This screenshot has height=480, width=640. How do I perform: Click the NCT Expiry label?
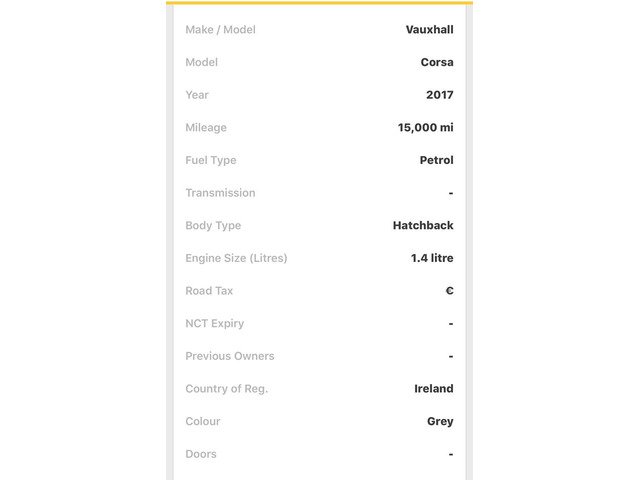click(215, 324)
